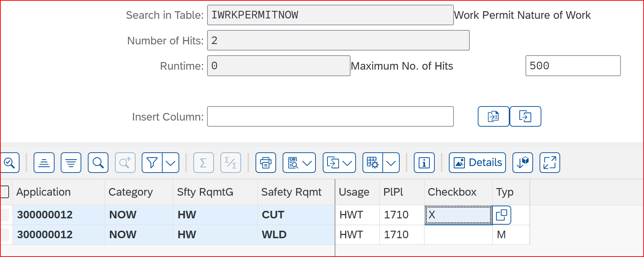Screen dimensions: 644x257
Task: Click the information icon button
Action: click(424, 163)
